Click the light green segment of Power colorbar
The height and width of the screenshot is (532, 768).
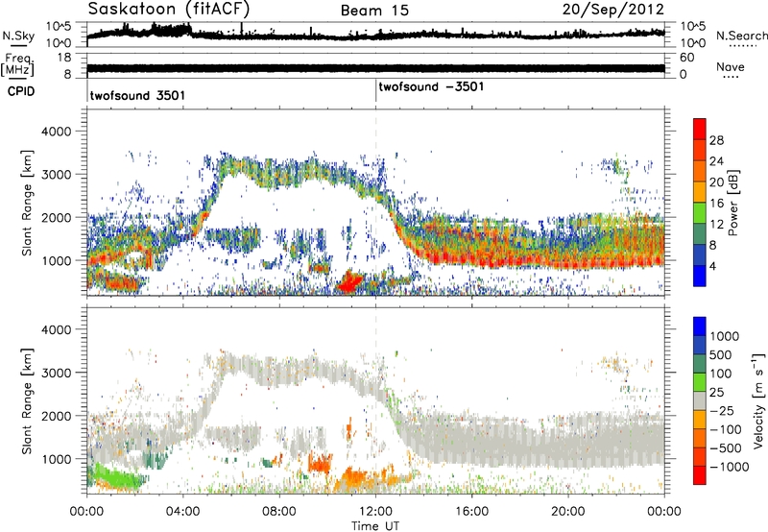(700, 212)
